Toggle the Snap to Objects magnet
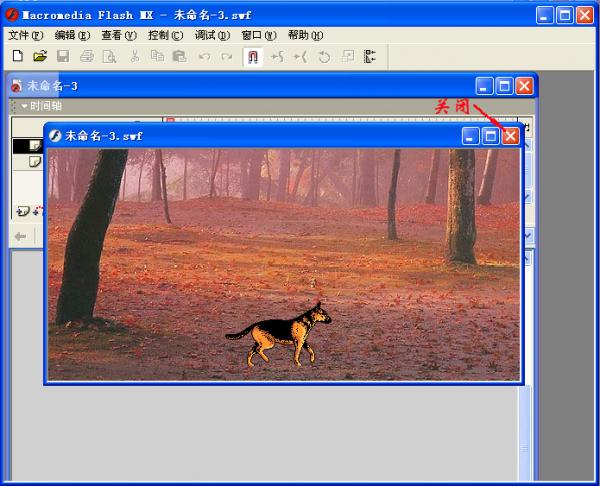Screen dimensions: 600x486 click(x=253, y=57)
